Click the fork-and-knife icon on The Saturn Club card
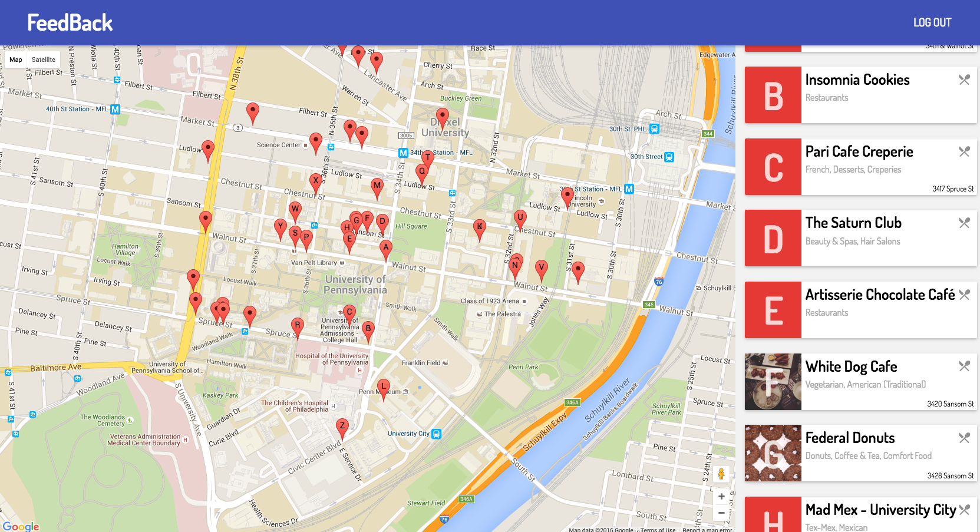Screen dimensions: 980x532 (964, 223)
